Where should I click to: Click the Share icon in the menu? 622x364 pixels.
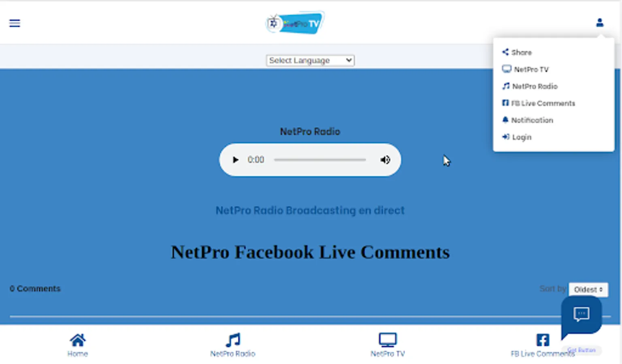(x=505, y=52)
